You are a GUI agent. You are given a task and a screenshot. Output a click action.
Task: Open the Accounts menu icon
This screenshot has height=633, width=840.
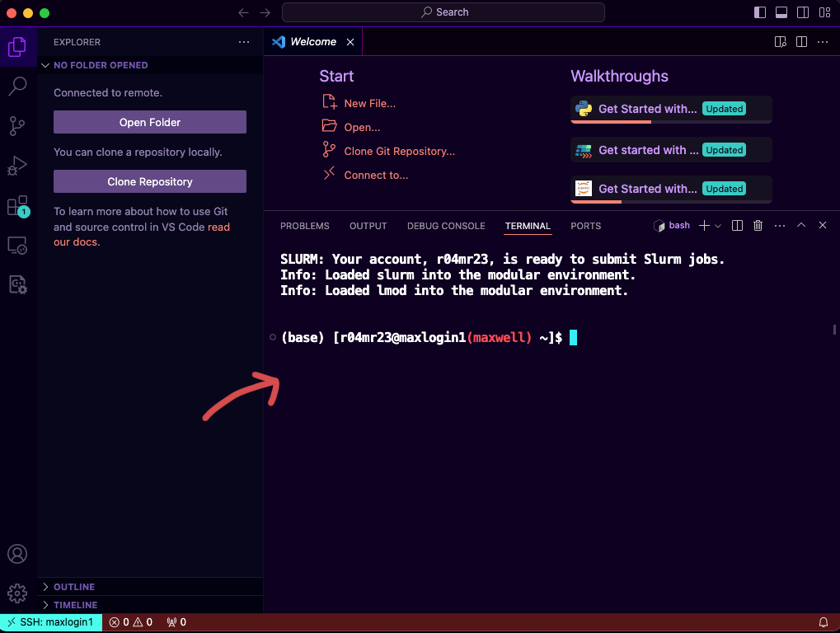click(x=17, y=554)
